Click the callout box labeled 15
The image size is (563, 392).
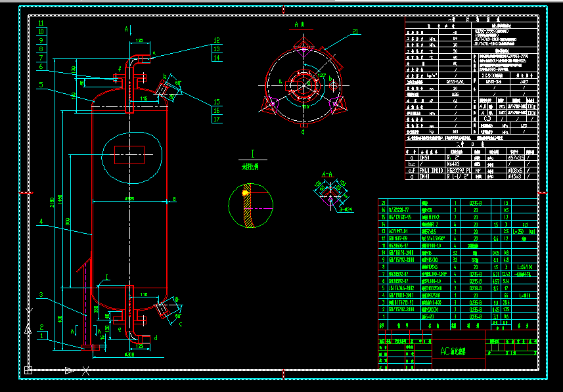(217, 102)
